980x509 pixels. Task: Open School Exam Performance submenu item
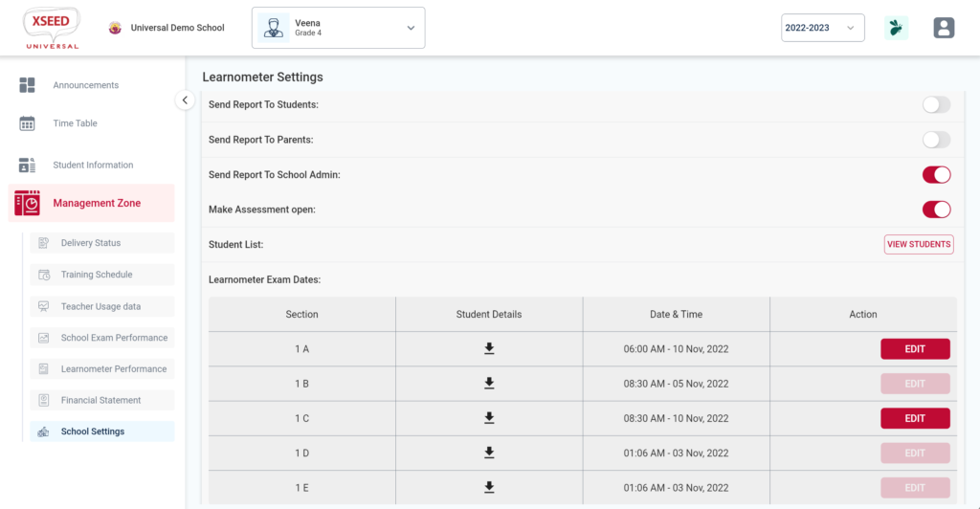[x=101, y=338]
